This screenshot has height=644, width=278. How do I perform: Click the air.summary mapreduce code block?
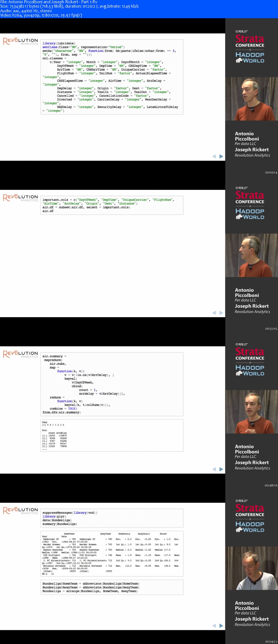112,384
